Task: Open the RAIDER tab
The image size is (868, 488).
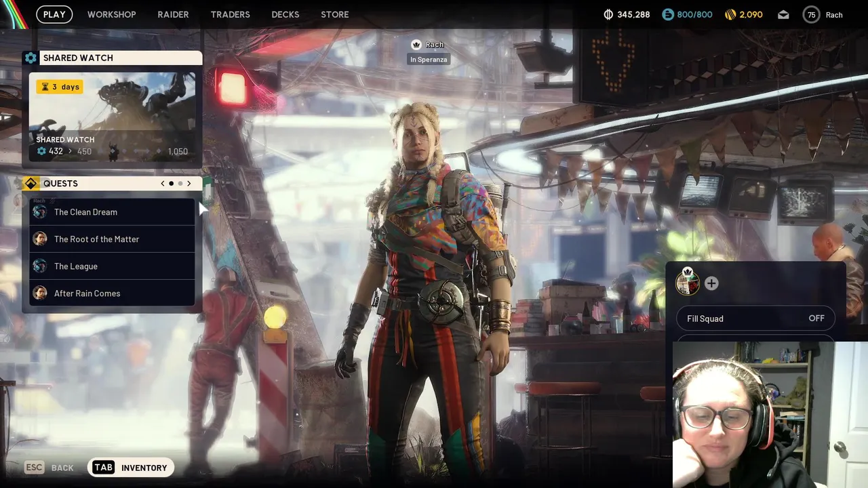Action: 173,14
